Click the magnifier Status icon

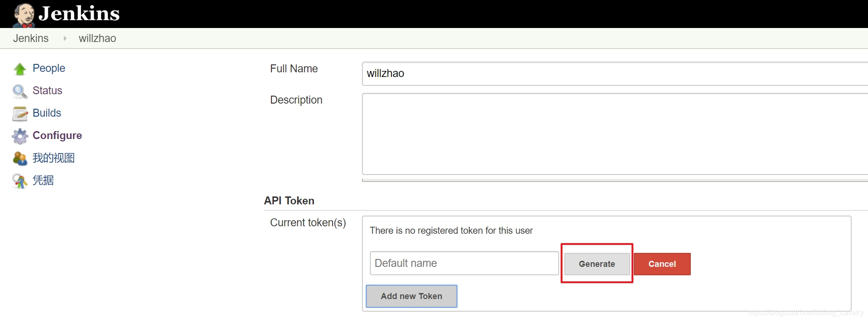pos(20,91)
